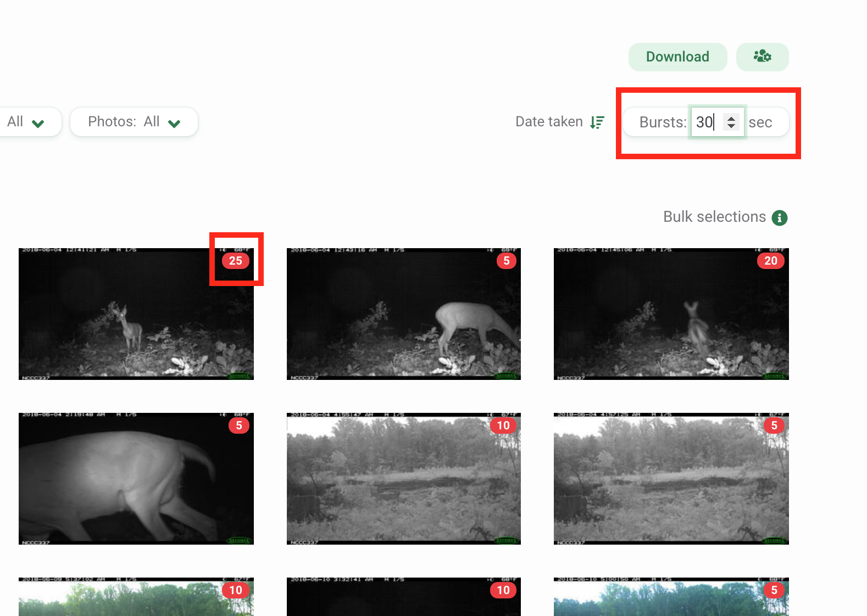
Task: Click the 25 burst count badge
Action: 236,261
